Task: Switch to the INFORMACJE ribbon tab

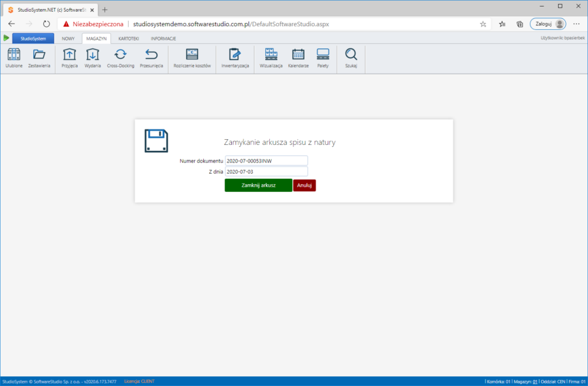Action: [163, 39]
